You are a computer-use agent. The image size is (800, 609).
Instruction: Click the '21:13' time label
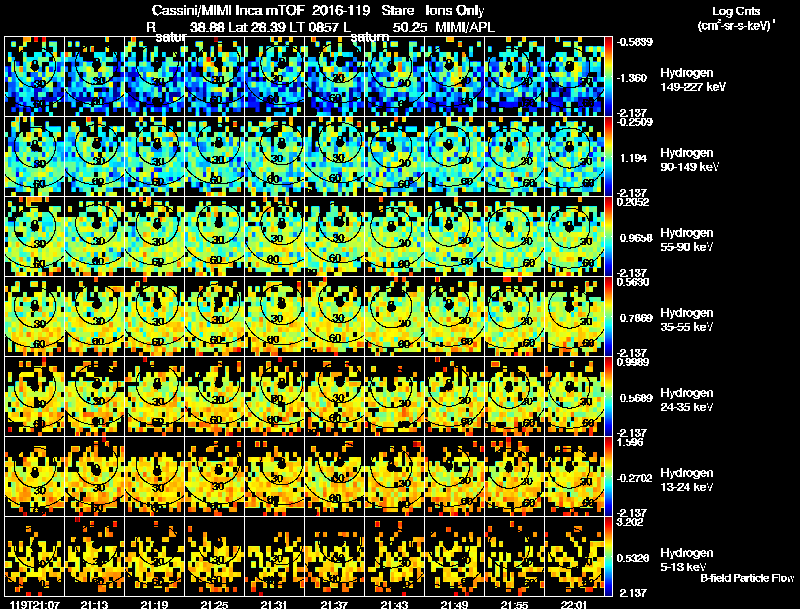(94, 604)
